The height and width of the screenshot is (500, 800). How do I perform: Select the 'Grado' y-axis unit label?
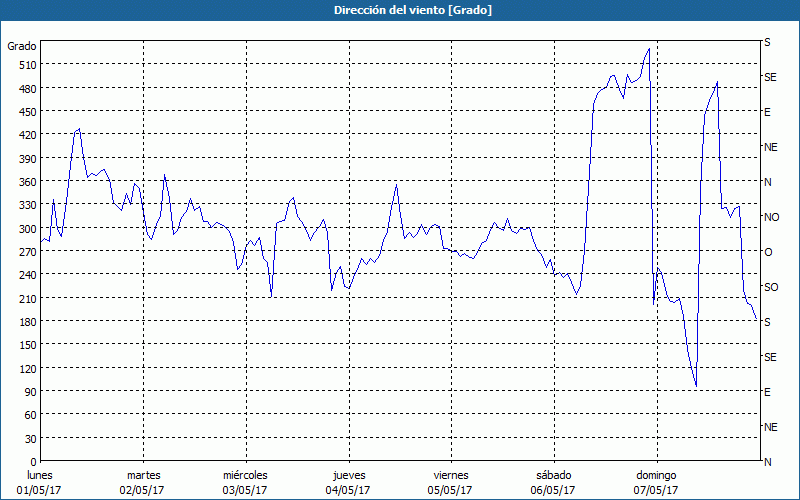click(x=22, y=46)
